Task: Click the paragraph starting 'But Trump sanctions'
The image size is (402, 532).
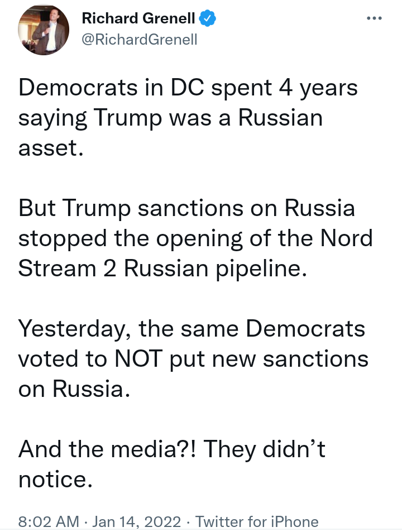Action: (195, 238)
